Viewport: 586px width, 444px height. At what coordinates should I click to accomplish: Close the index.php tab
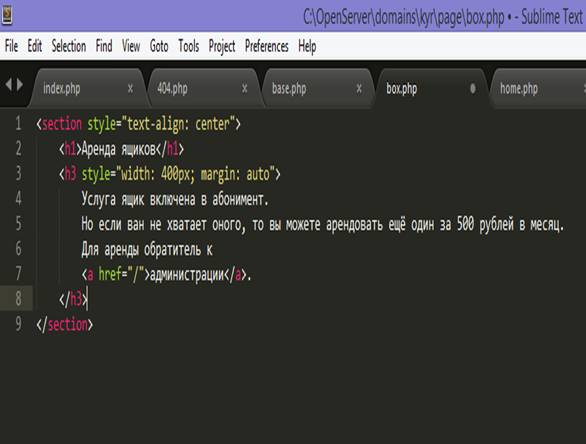(130, 89)
